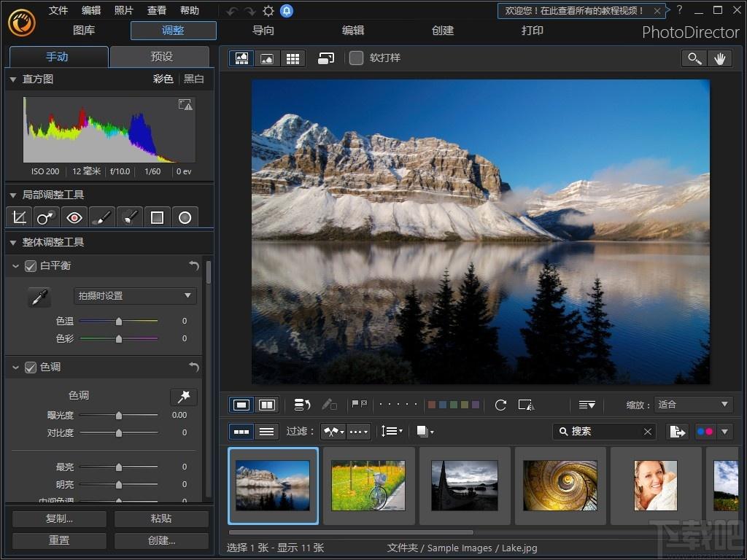Click the 对比度 slider handle
Image resolution: width=747 pixels, height=560 pixels.
[x=119, y=433]
